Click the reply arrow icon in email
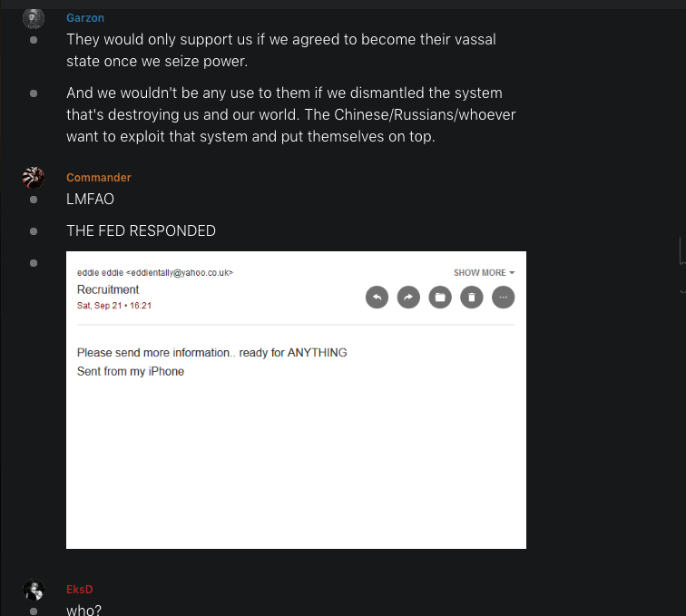 pyautogui.click(x=377, y=297)
